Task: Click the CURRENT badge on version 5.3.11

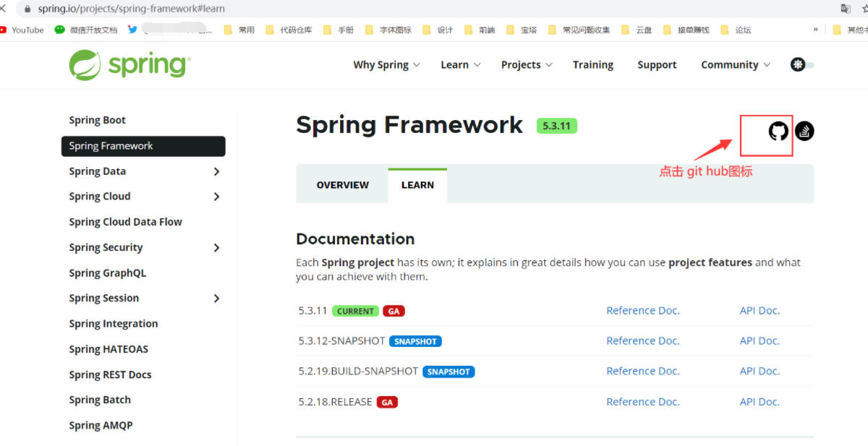Action: click(x=355, y=311)
